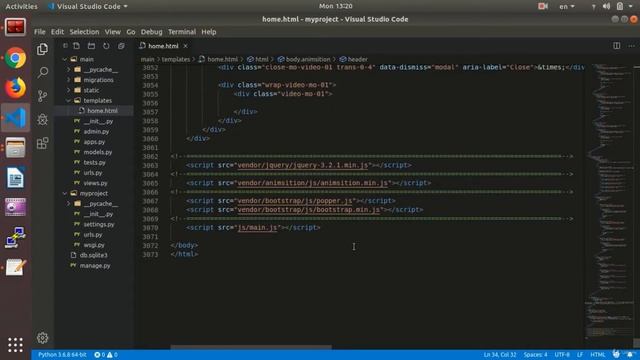The image size is (640, 360).
Task: Click LF end-of-line selector
Action: 580,355
